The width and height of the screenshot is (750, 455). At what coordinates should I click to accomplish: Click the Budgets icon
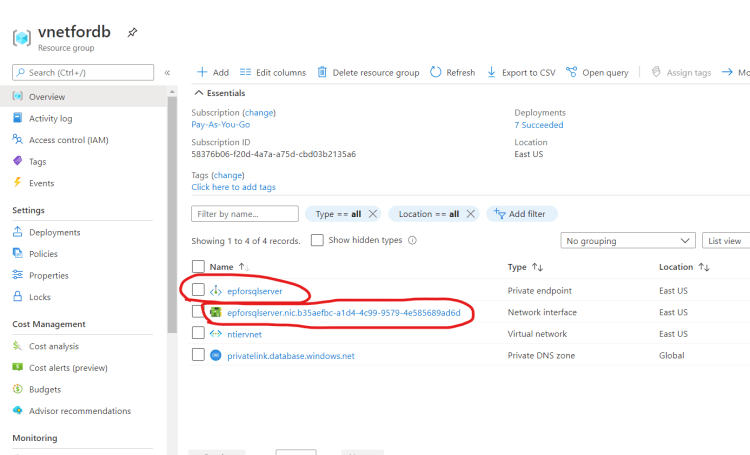tap(18, 388)
